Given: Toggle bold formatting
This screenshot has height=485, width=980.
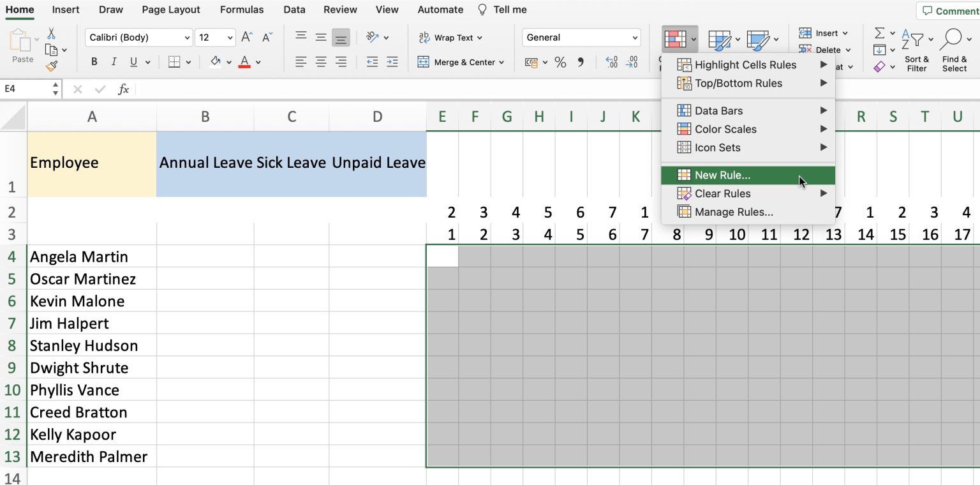Looking at the screenshot, I should [x=94, y=61].
